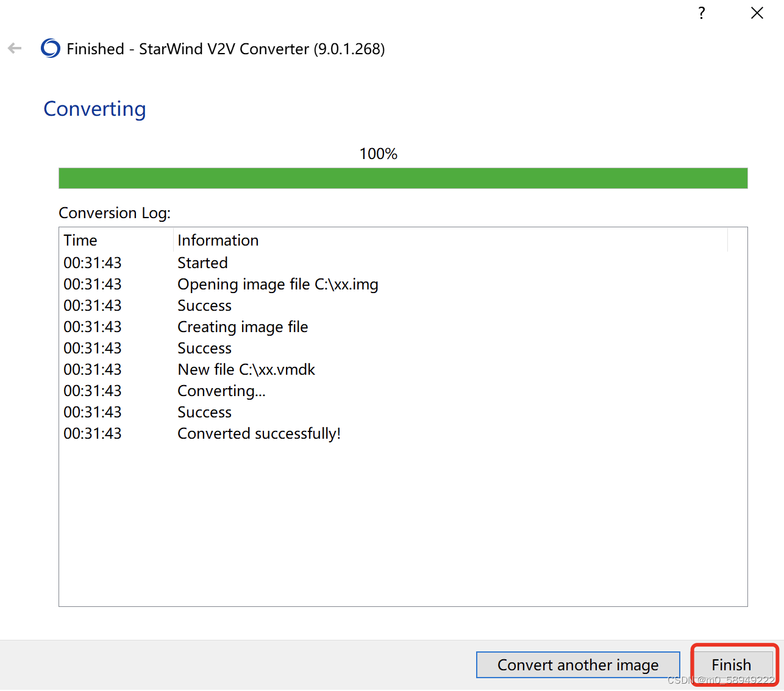This screenshot has height=691, width=784.
Task: Click the green progress bar
Action: point(403,179)
